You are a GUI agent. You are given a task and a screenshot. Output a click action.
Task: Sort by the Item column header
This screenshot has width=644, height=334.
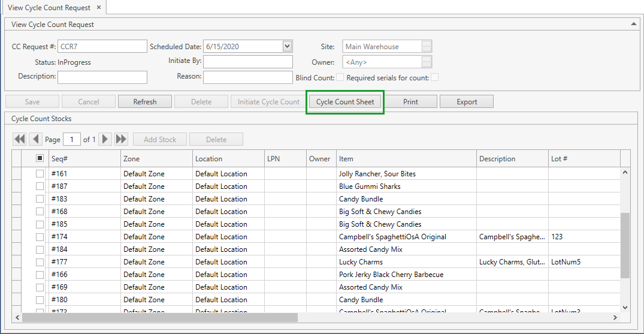tap(406, 159)
